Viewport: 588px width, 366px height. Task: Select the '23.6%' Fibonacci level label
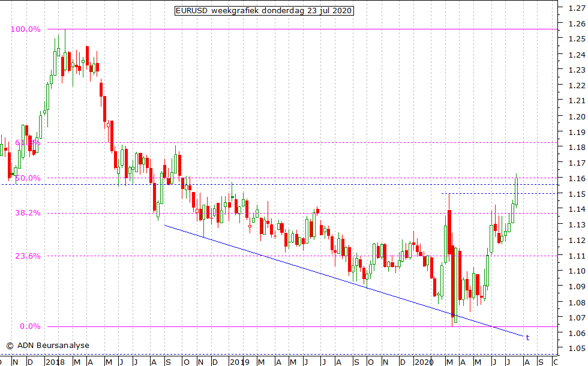28,256
